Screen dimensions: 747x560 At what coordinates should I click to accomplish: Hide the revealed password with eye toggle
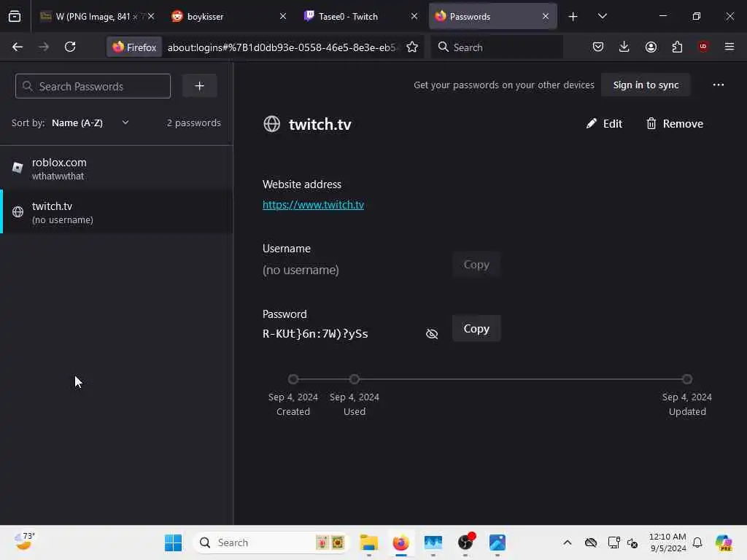coord(432,334)
